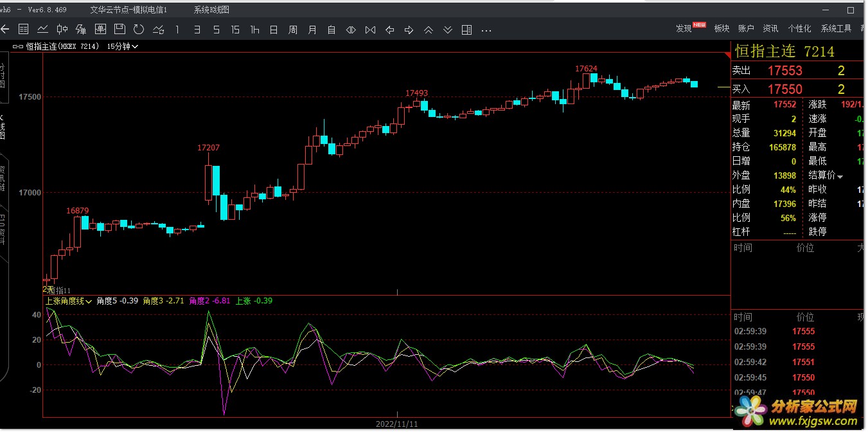Screen dimensions: 868x432
Task: Select the 3-minute period button
Action: click(197, 29)
